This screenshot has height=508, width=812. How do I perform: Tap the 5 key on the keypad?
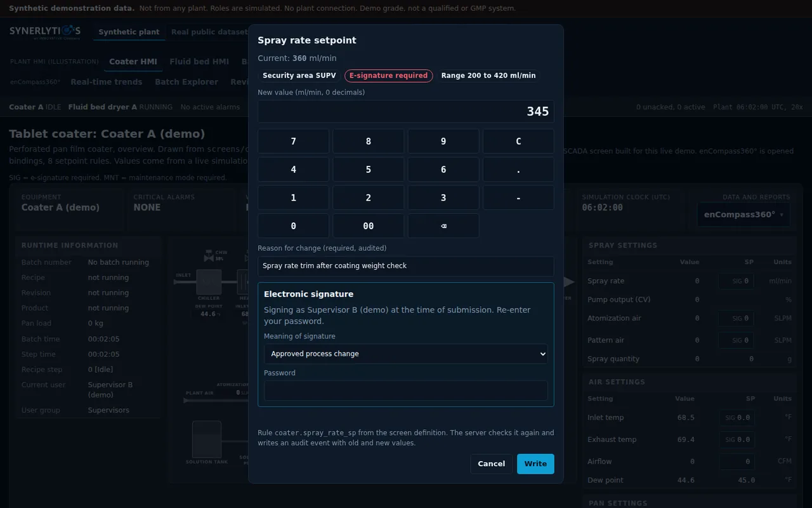click(368, 170)
